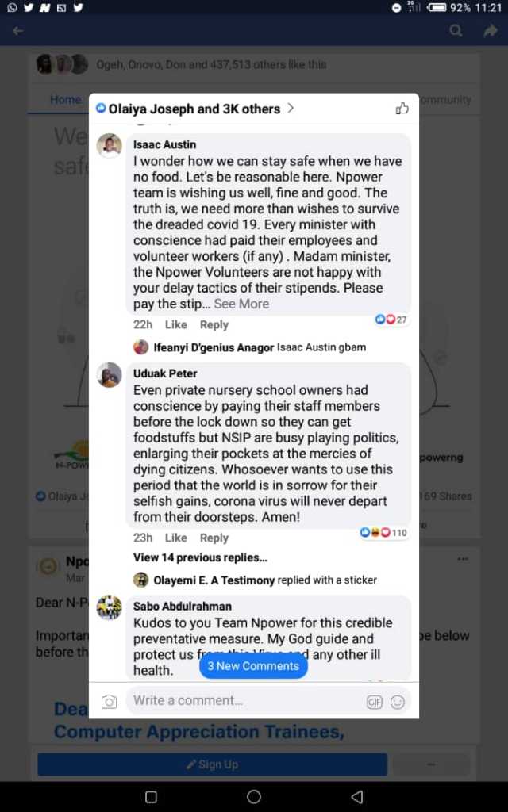Expand reactions list next to Olaiya Joseph
This screenshot has height=812, width=508.
(291, 108)
